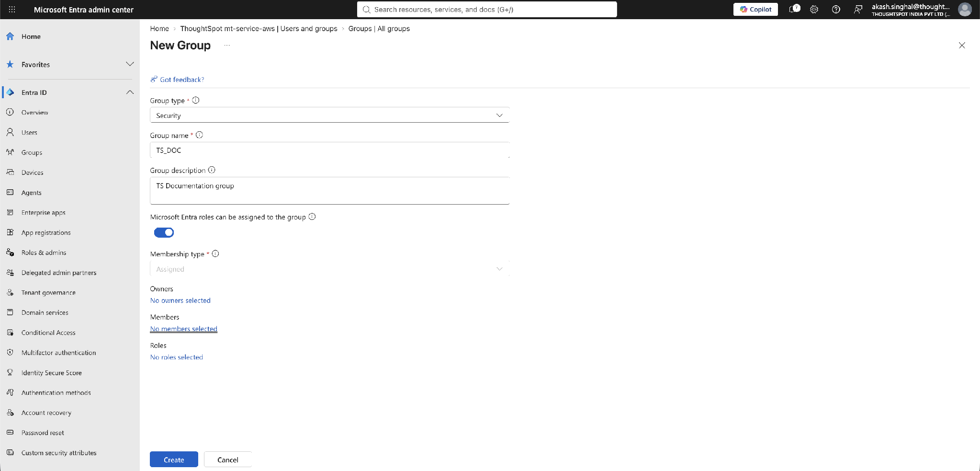Click the Custom security attributes icon
Image resolution: width=980 pixels, height=471 pixels.
[10, 453]
